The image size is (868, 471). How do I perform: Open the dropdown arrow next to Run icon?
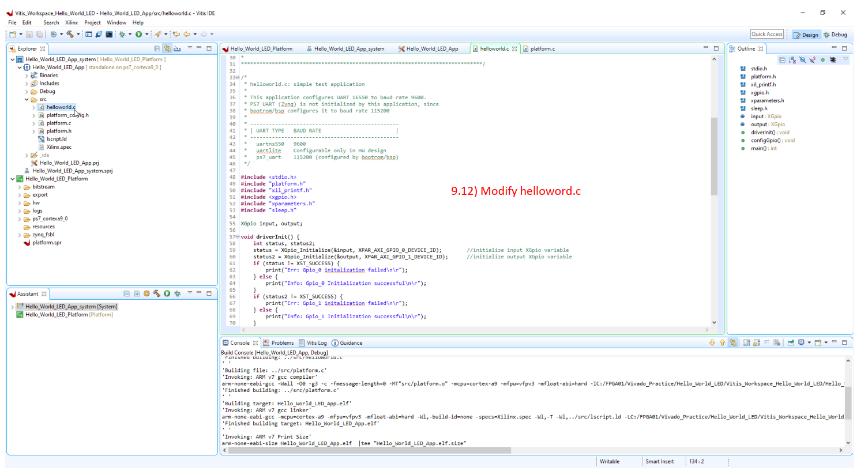(146, 35)
